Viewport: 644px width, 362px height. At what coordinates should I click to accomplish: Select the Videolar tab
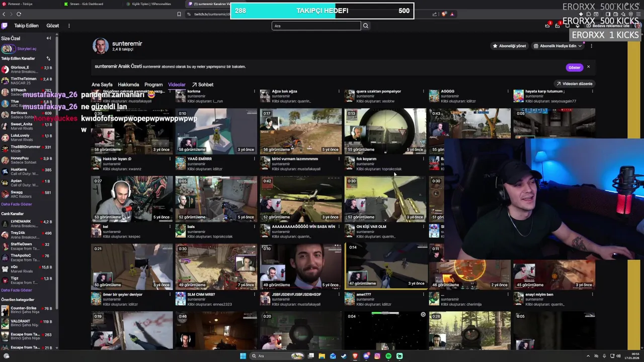pos(177,84)
